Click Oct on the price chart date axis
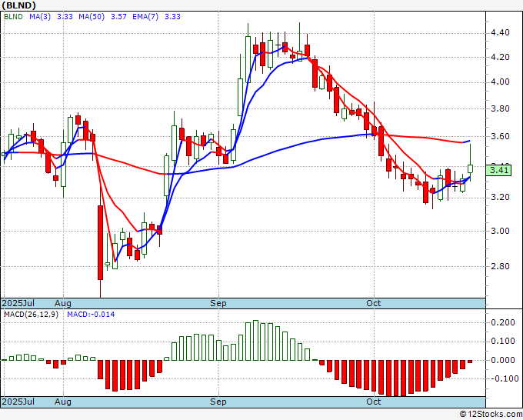Viewport: 523px width, 420px height. point(374,303)
